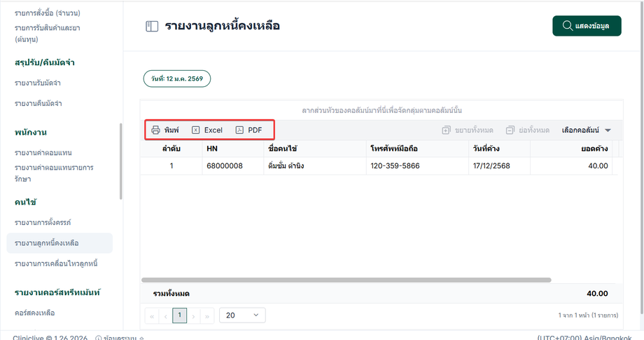Image resolution: width=644 pixels, height=340 pixels.
Task: Open the เลือกคอลัมน์ column chooser dropdown
Action: [x=587, y=130]
